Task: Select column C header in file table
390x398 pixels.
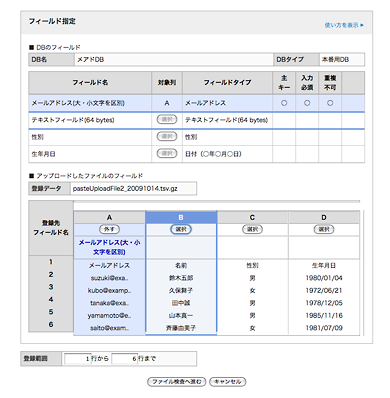Action: click(x=252, y=217)
